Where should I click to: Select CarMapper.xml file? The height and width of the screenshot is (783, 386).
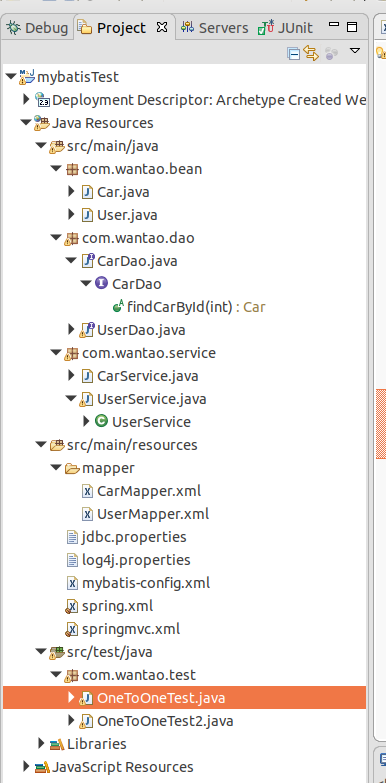tap(149, 490)
